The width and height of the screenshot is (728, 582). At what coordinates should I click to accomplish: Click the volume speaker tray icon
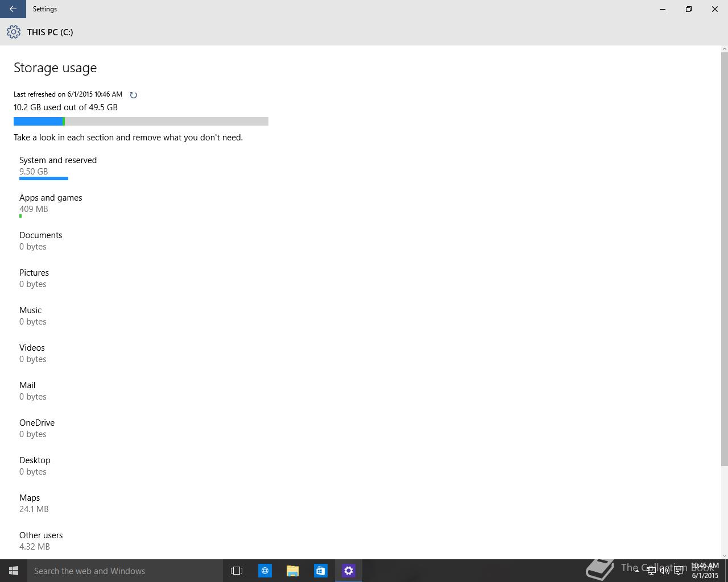(664, 571)
